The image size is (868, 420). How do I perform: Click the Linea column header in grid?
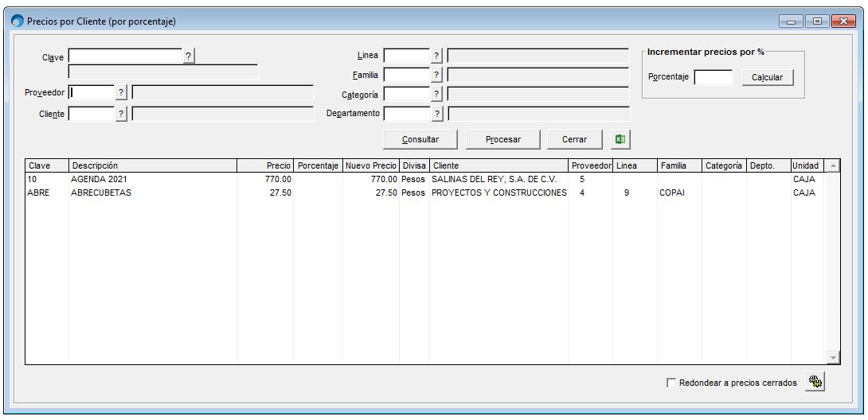[635, 165]
